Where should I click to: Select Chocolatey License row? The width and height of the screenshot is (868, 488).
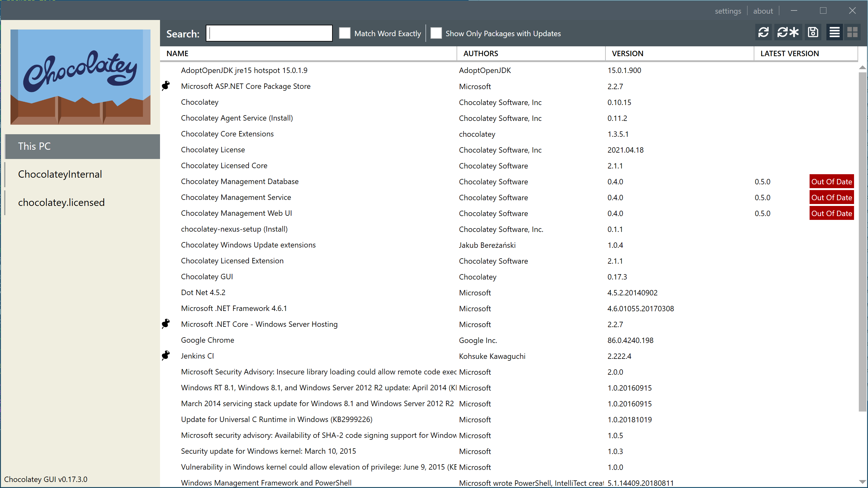point(509,149)
